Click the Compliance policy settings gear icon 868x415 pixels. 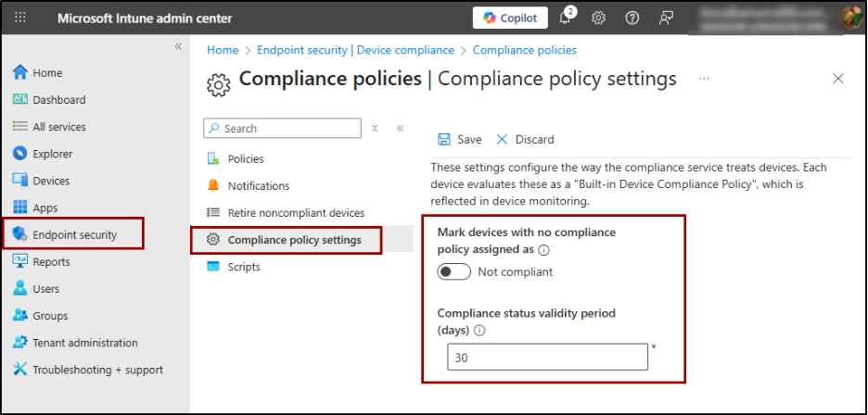point(213,240)
